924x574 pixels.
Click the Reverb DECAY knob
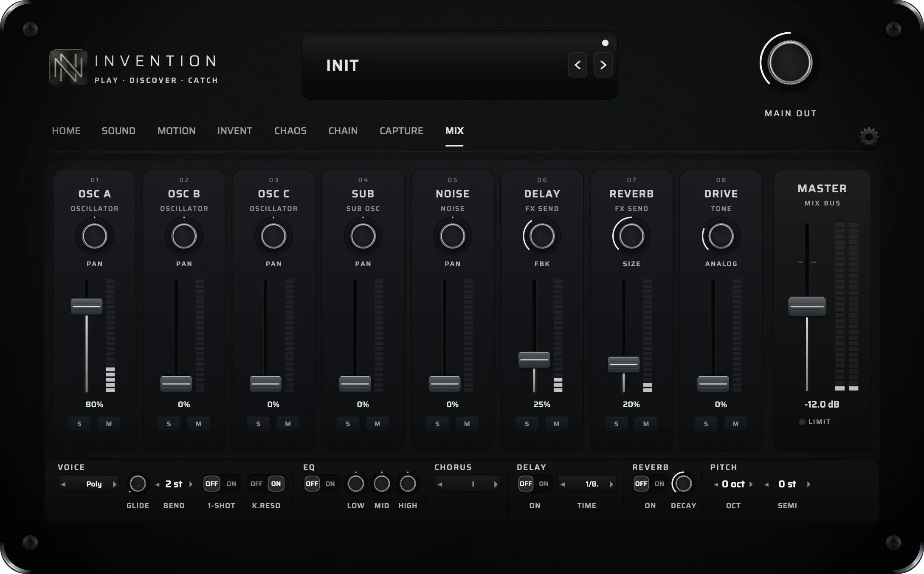(683, 484)
